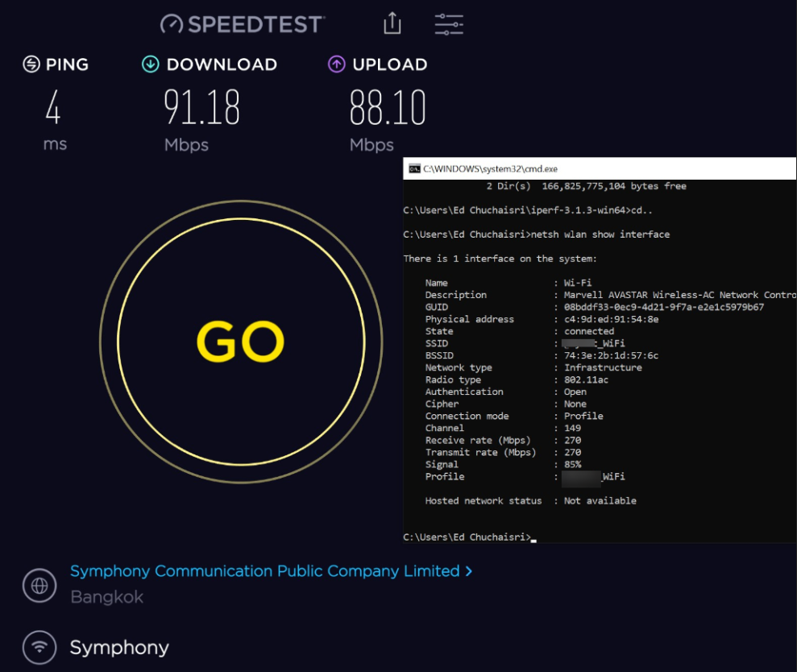The image size is (797, 672).
Task: Expand the chevron after the server name
Action: coord(469,571)
